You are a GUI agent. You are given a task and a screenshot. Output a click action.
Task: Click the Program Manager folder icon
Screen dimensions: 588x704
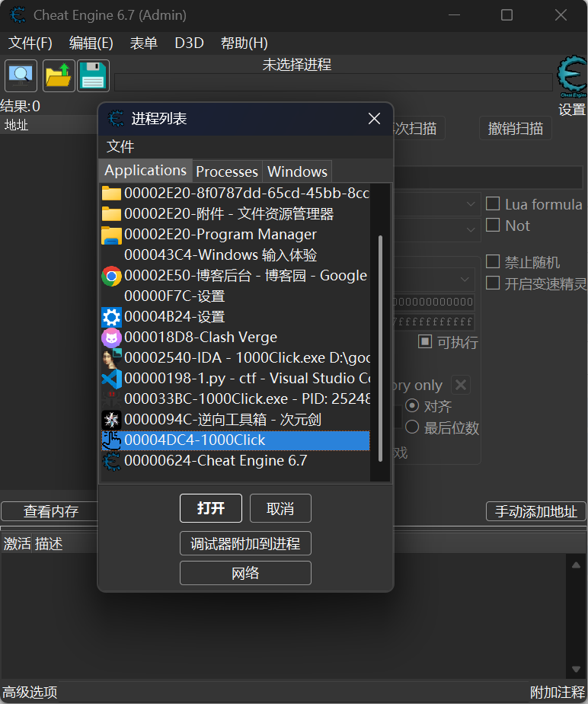[111, 235]
